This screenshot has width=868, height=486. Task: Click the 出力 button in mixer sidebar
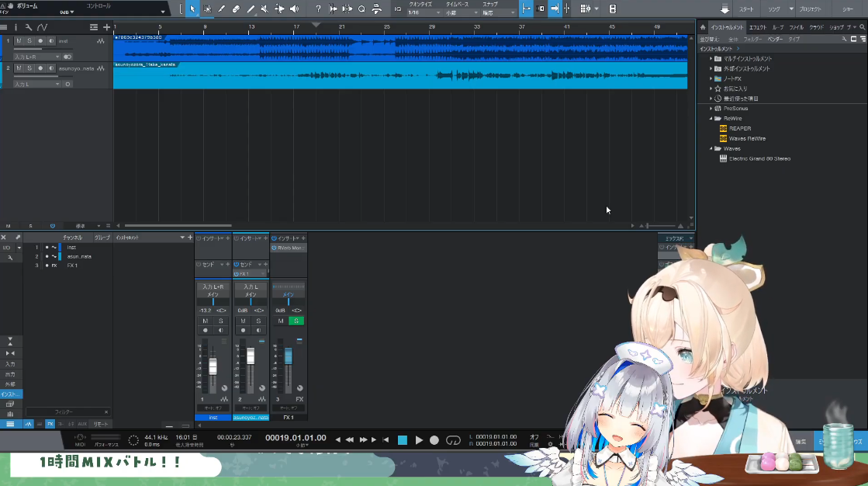pyautogui.click(x=10, y=374)
